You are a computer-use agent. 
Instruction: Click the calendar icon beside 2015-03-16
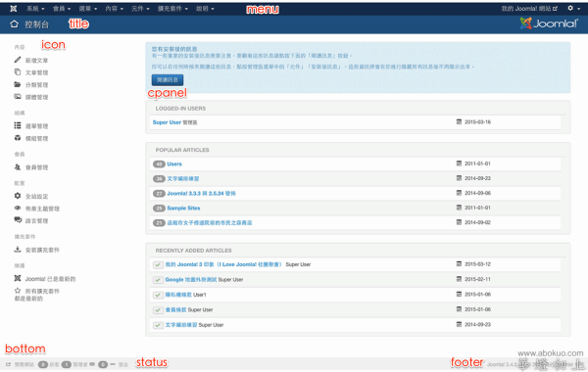pos(459,121)
